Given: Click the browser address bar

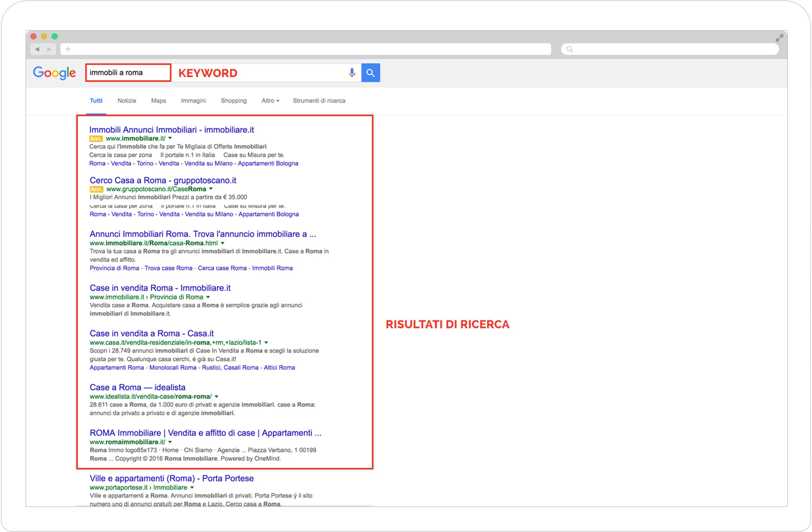Looking at the screenshot, I should (305, 49).
